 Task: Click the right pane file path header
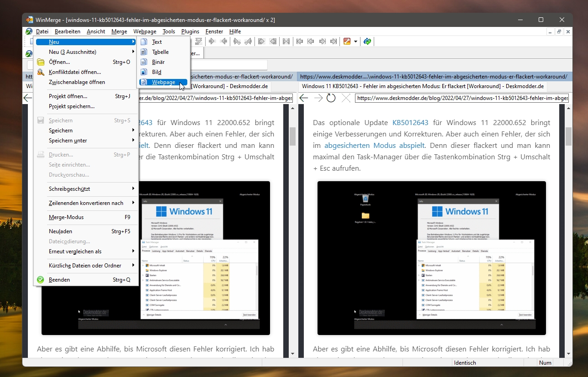[x=435, y=77]
